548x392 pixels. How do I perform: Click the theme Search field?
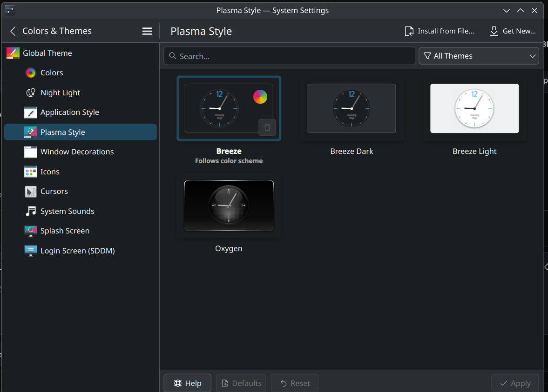tap(289, 56)
